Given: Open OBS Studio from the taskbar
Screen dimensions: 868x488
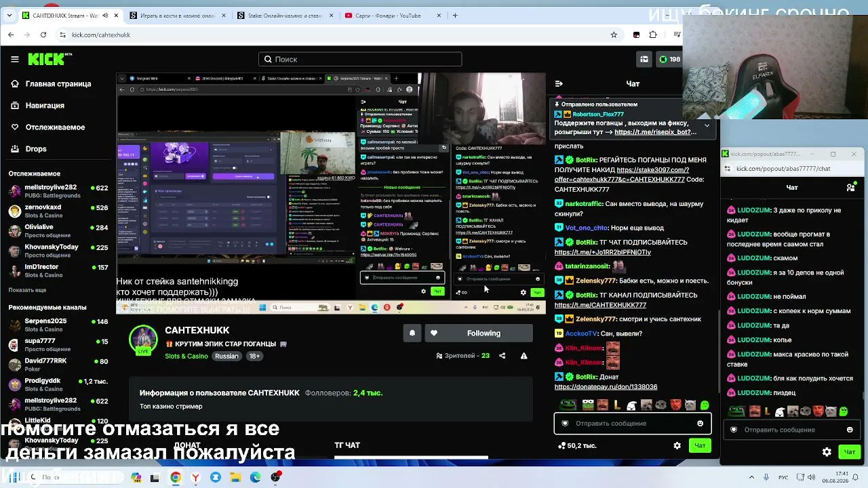Looking at the screenshot, I should (276, 477).
